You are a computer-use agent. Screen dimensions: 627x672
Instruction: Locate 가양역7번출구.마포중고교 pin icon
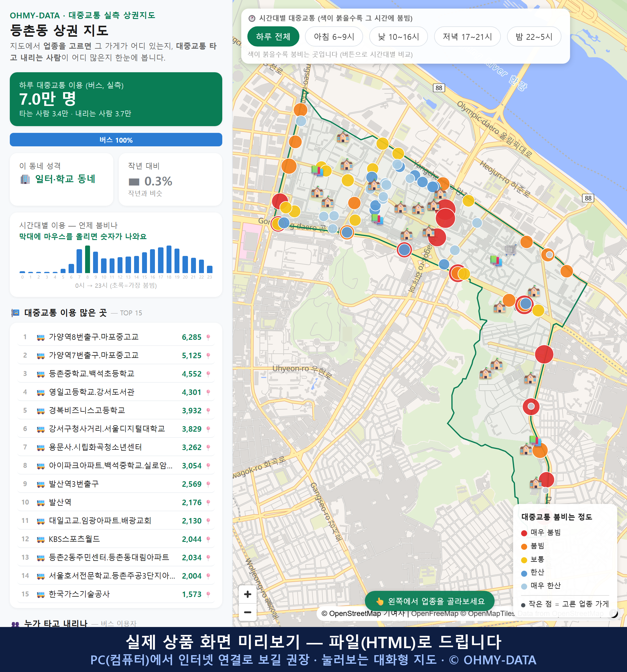tap(208, 356)
